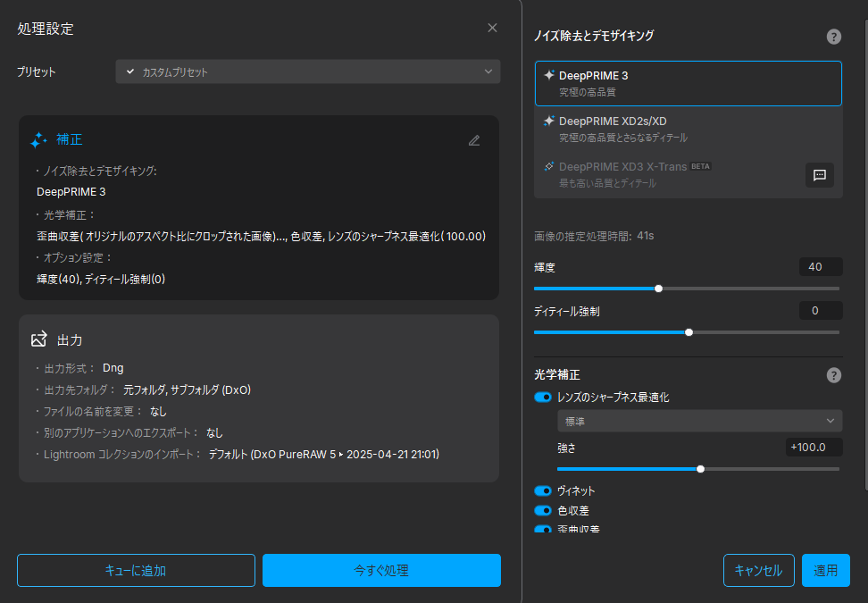The width and height of the screenshot is (868, 603).
Task: Open the カスタムプリセット preset dropdown
Action: [x=308, y=72]
